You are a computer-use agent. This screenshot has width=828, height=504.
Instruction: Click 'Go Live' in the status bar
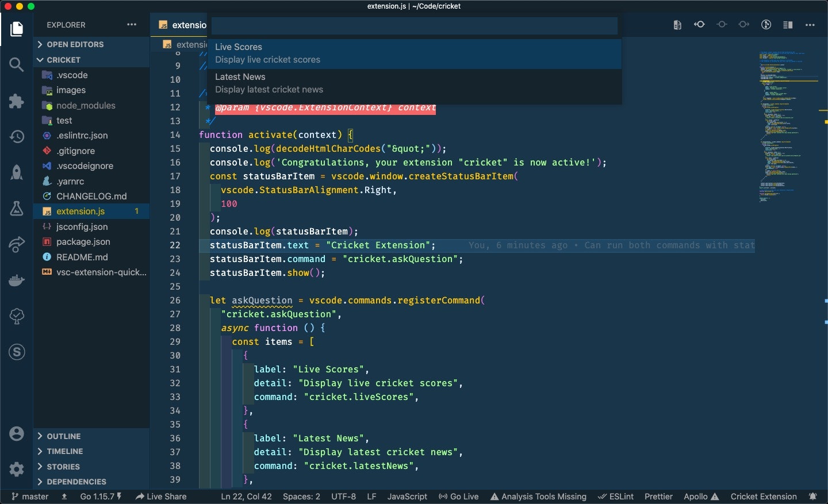pyautogui.click(x=458, y=497)
